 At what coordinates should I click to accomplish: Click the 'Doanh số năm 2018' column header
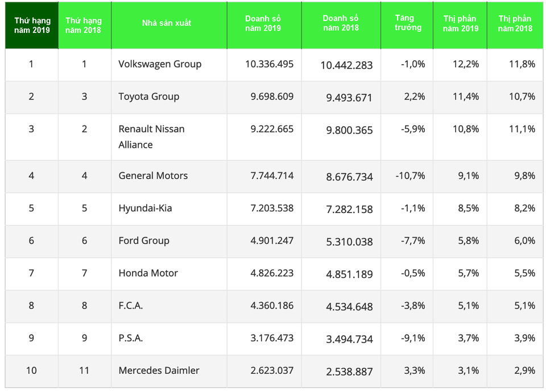(341, 26)
